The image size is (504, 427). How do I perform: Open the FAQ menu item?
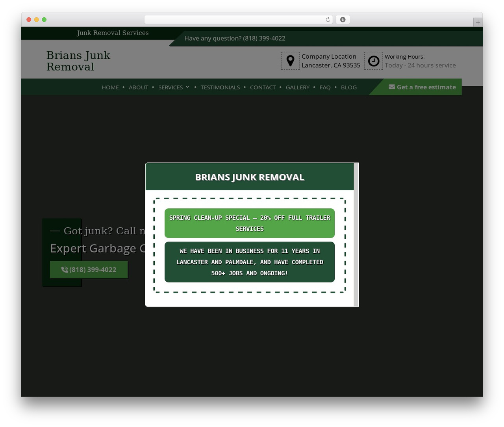[325, 87]
